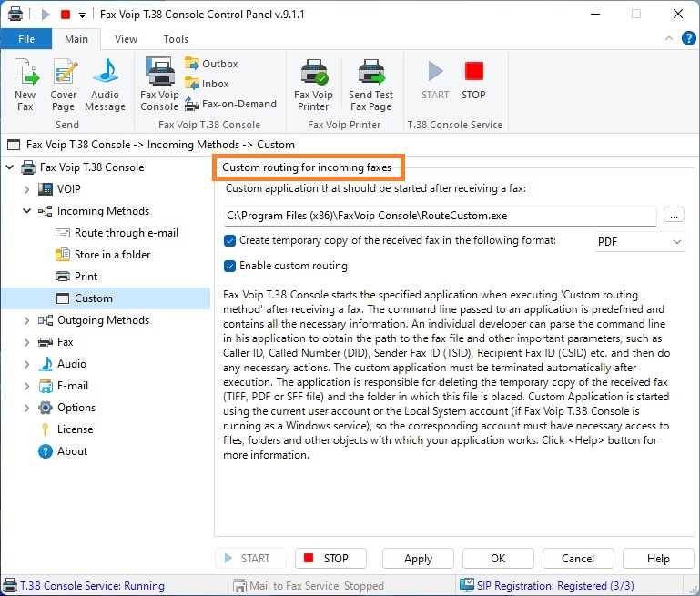The height and width of the screenshot is (596, 700).
Task: Click ribbon STOP service button
Action: click(473, 80)
